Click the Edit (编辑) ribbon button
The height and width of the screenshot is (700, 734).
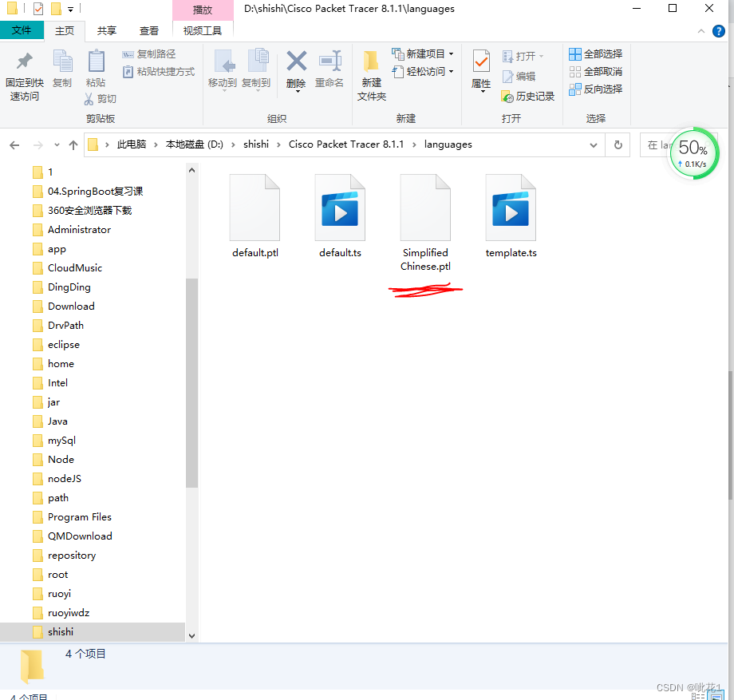(x=519, y=77)
